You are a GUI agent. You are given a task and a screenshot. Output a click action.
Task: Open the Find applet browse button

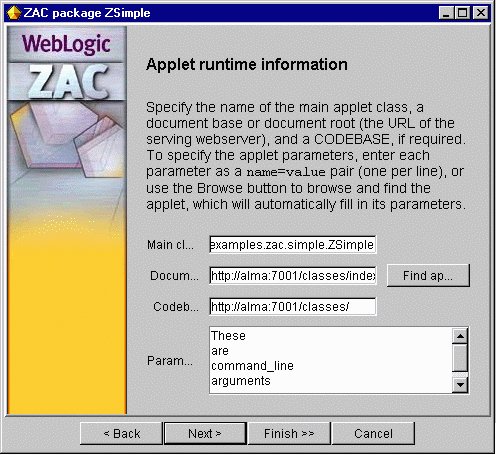pos(428,276)
